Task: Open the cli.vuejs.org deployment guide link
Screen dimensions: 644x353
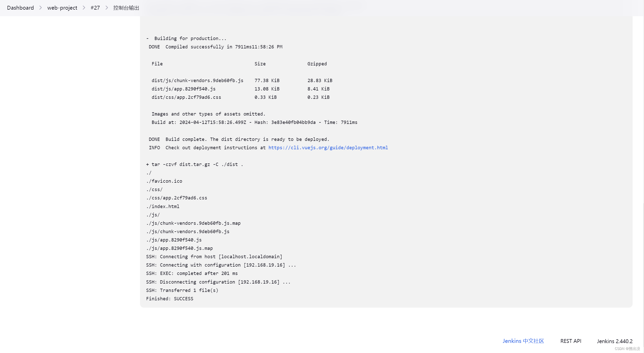Action: [328, 148]
